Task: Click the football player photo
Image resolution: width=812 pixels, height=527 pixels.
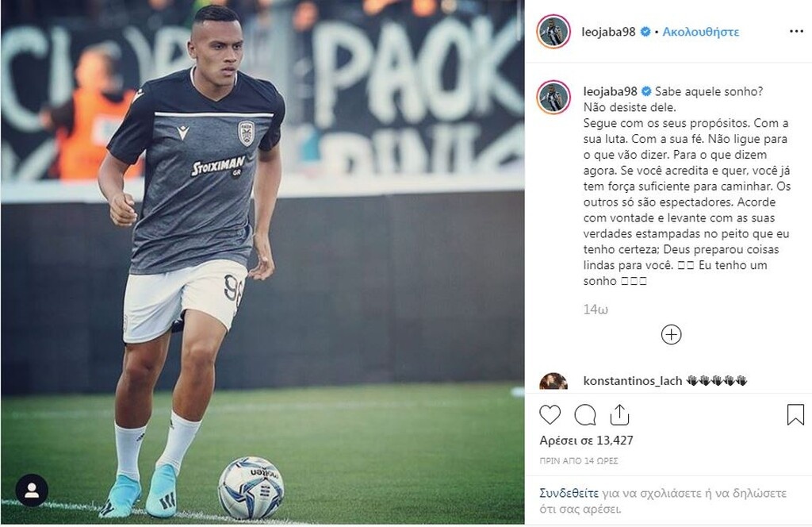Action: click(x=262, y=263)
